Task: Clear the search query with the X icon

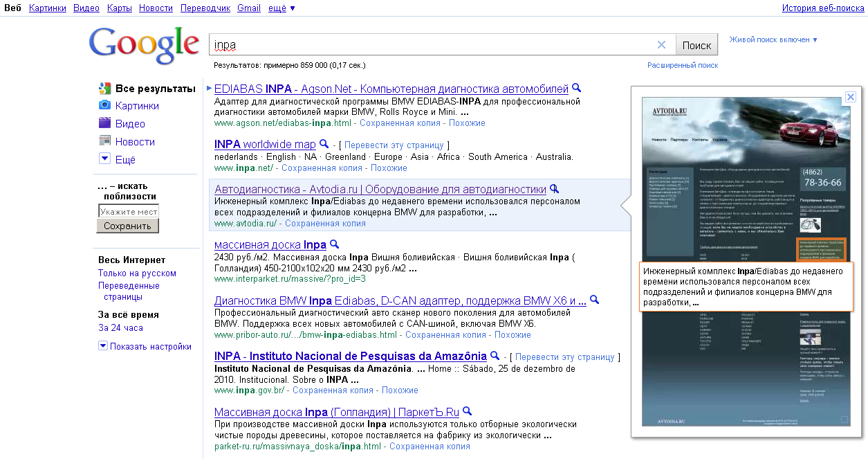Action: 661,44
